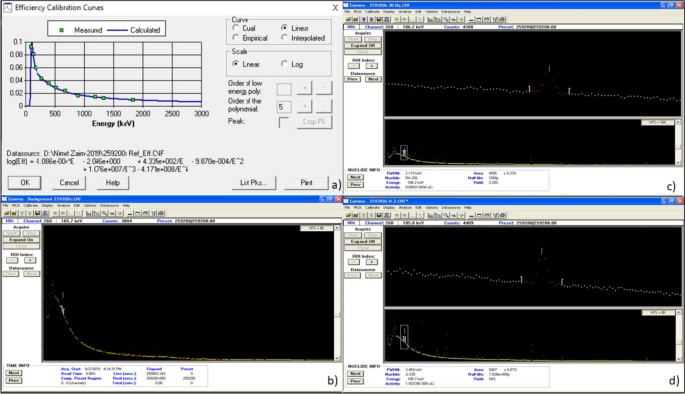Viewport: 685px width, 394px height.
Task: Click Nuclide Info Prev in N-2 window
Action: (355, 381)
